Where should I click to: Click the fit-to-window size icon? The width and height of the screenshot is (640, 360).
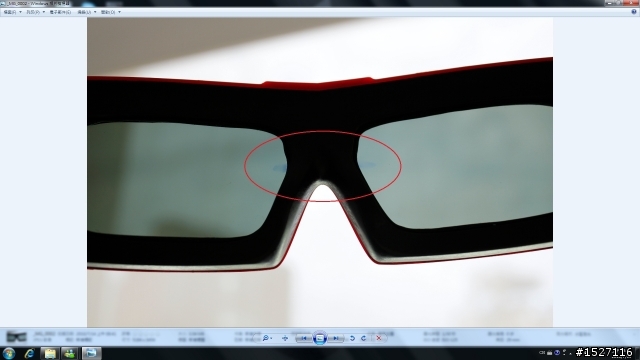[x=285, y=338]
